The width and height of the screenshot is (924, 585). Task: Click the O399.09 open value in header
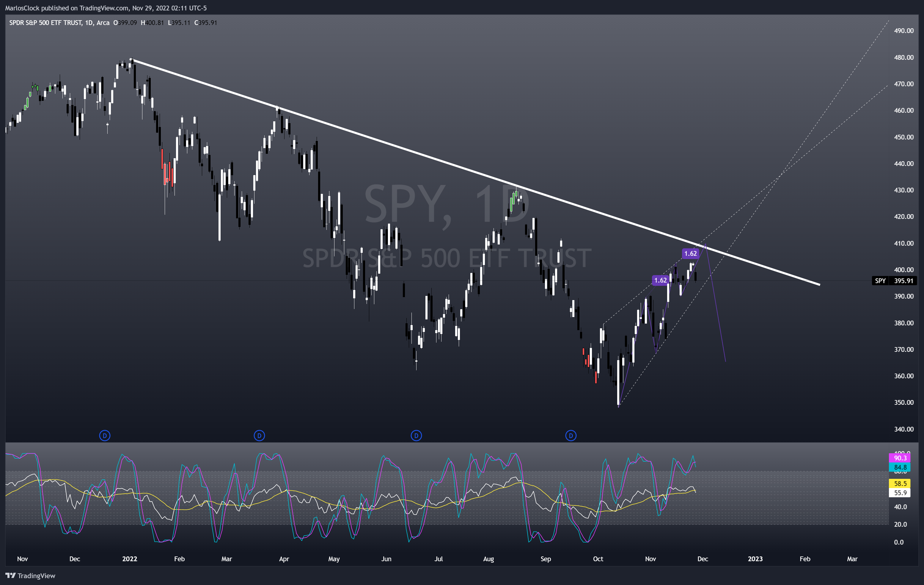[125, 23]
